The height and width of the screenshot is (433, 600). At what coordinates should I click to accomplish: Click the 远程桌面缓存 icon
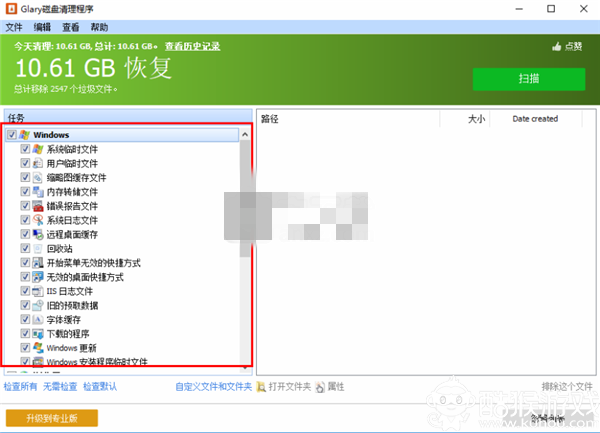point(38,234)
